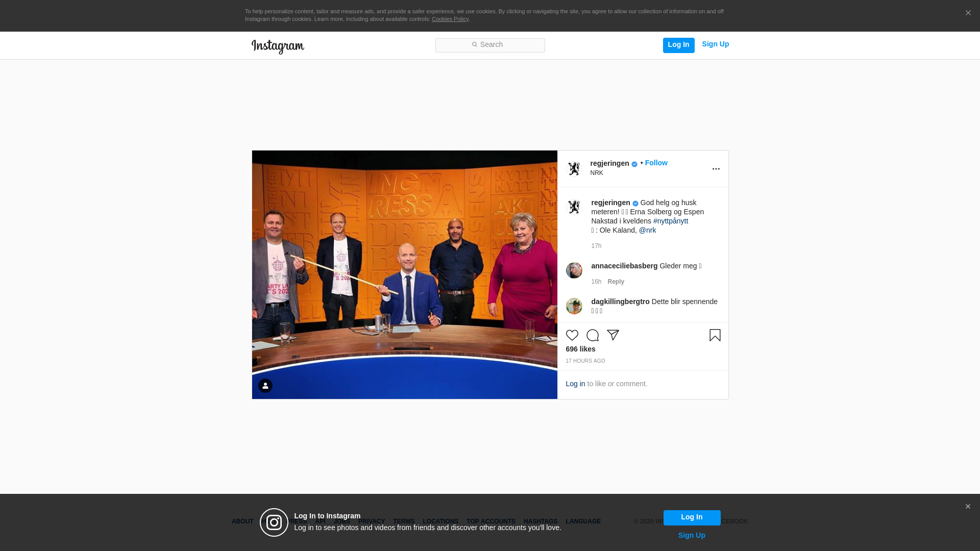Viewport: 980px width, 551px height.
Task: Open the TOP ACCOUNTS footer link
Action: [491, 522]
